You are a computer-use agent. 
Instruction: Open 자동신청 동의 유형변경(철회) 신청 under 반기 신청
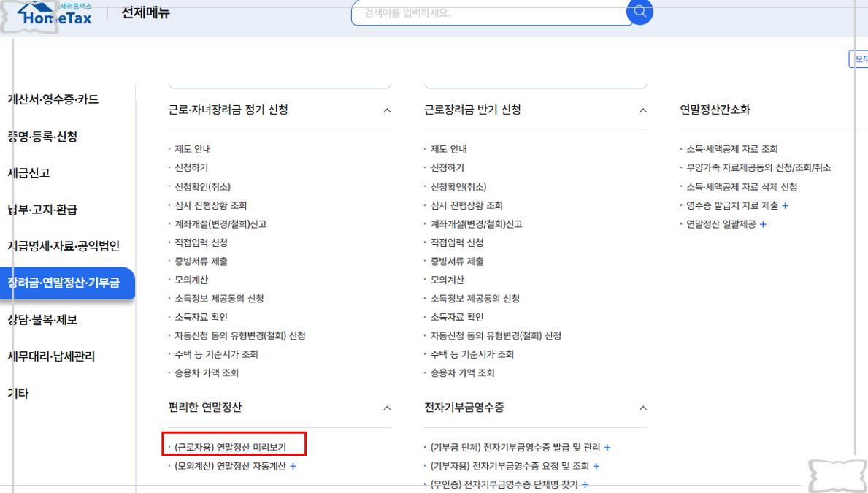(496, 336)
